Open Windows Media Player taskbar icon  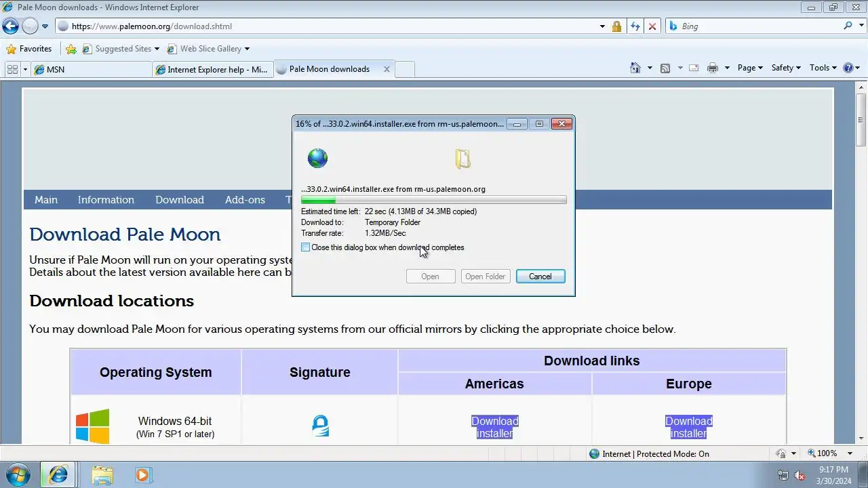coord(142,475)
